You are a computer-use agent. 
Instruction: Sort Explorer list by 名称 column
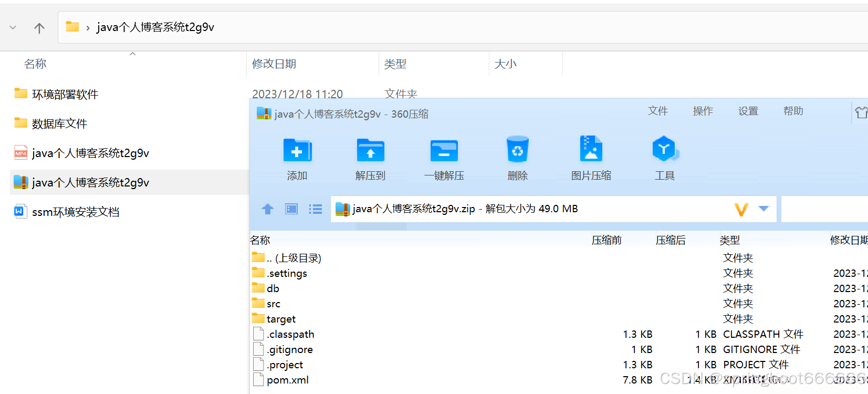point(35,64)
